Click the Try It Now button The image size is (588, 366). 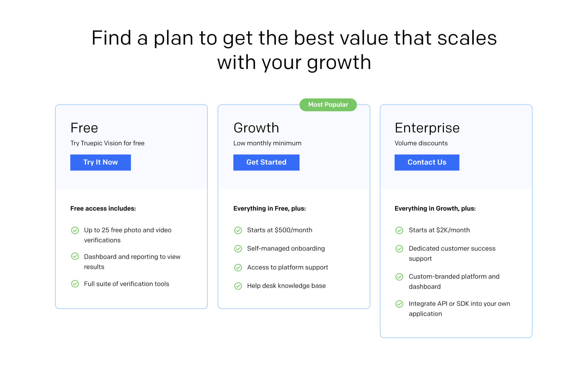pyautogui.click(x=100, y=162)
